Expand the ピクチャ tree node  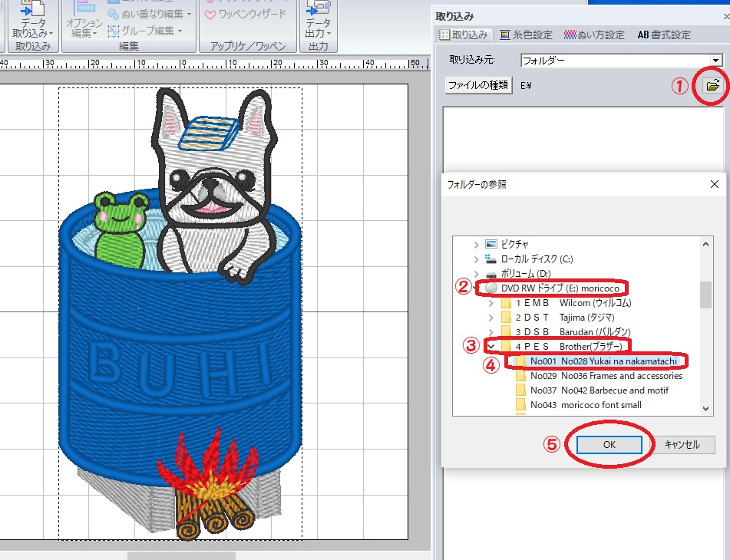476,244
